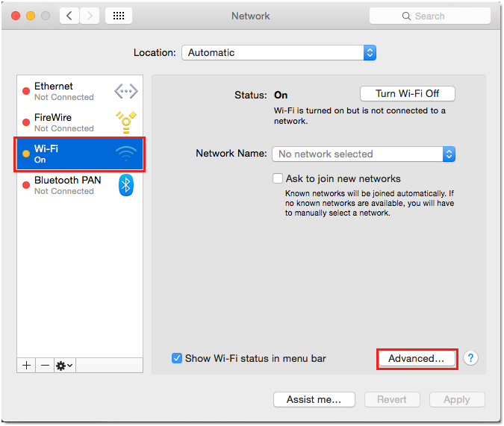Select Ethernet in the services list
This screenshot has width=504, height=426.
63,91
